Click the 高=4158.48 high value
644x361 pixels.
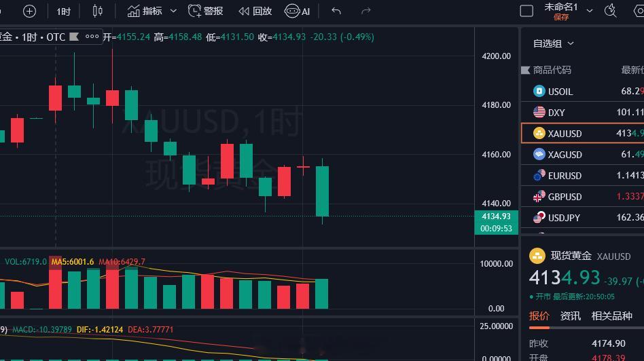point(178,37)
